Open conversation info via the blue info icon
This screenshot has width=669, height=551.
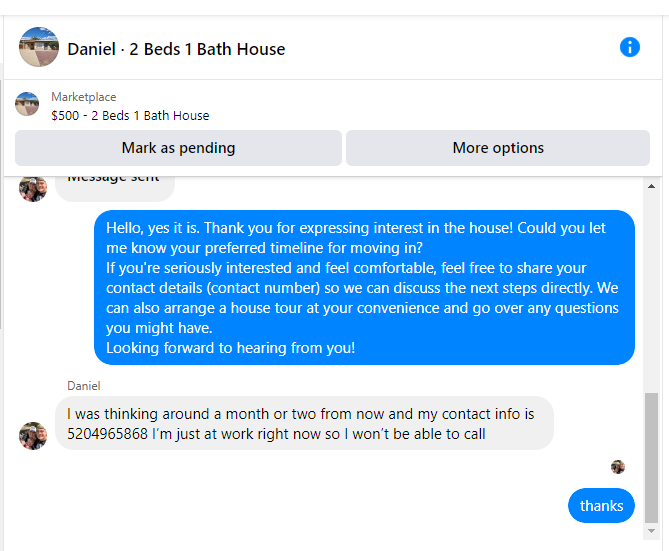[x=630, y=47]
